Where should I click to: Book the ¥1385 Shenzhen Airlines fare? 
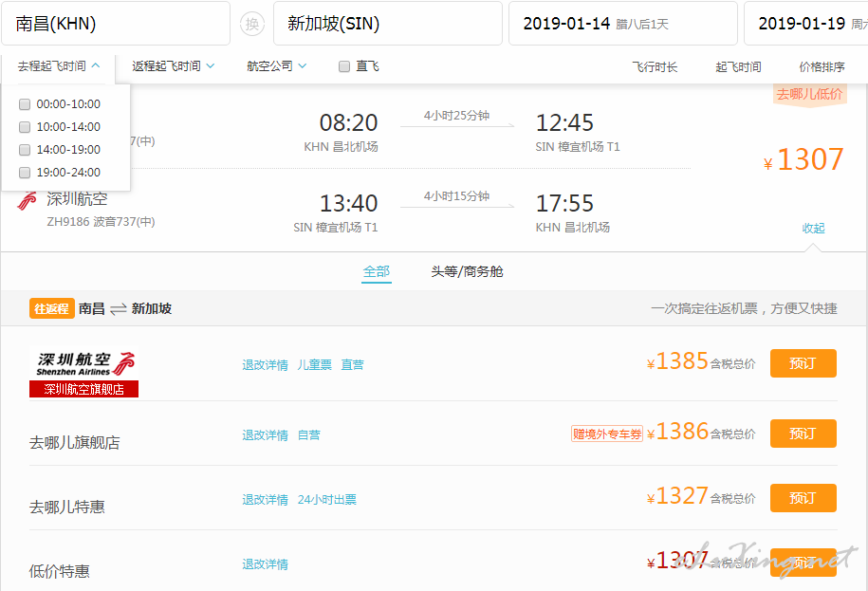[803, 363]
